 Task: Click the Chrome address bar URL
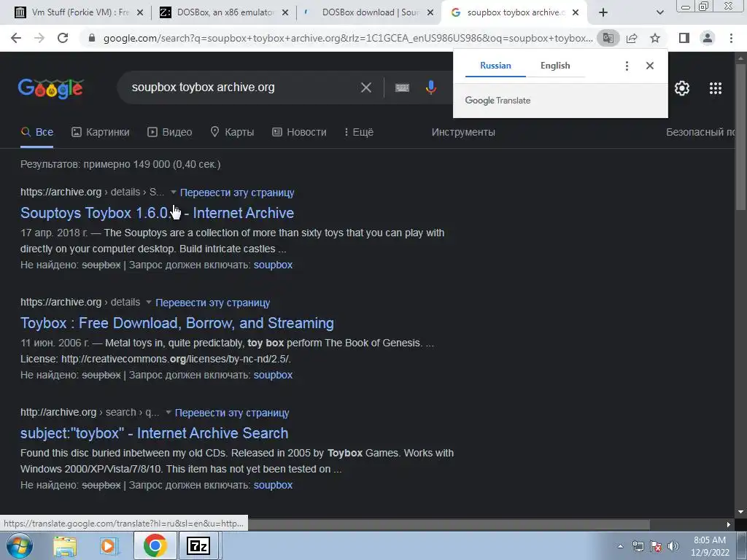(x=348, y=38)
